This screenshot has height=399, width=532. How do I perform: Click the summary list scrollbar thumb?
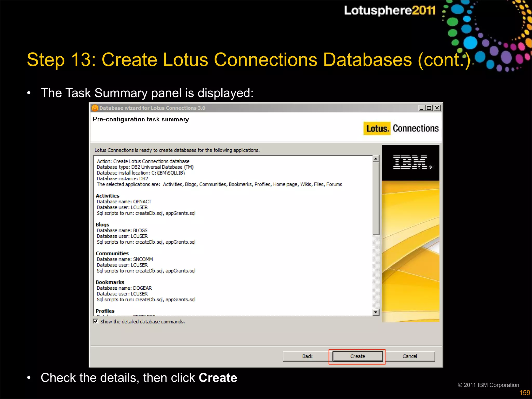376,198
